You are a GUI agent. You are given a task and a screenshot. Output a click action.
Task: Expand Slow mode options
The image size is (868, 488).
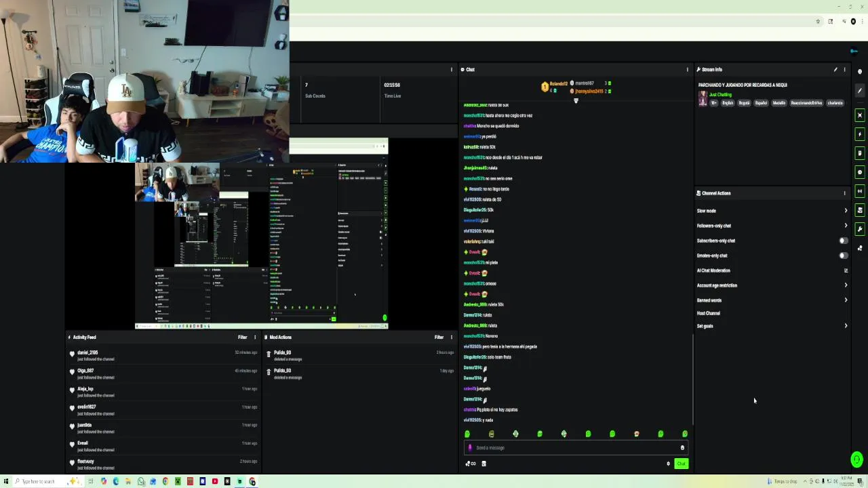coord(846,211)
